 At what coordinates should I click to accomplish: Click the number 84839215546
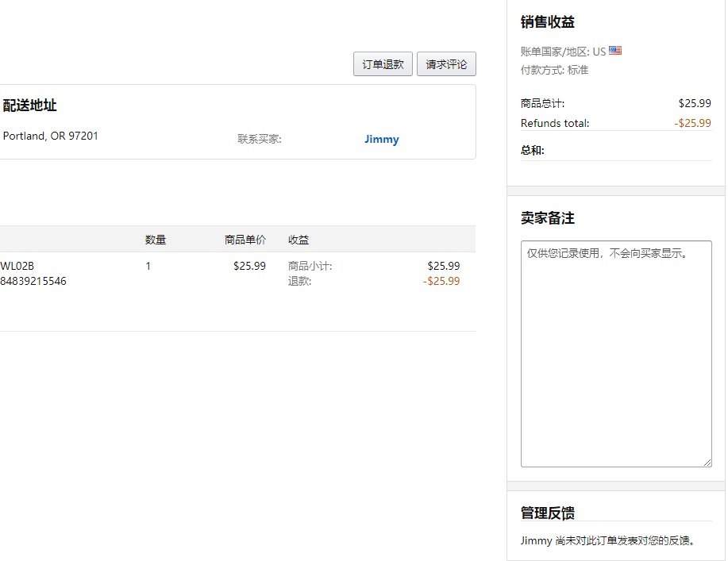click(x=33, y=281)
